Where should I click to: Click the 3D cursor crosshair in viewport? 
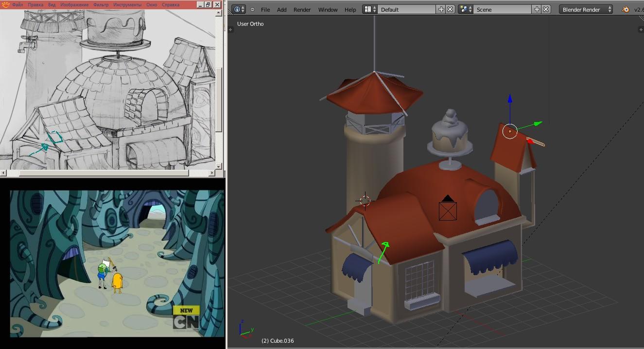pyautogui.click(x=365, y=200)
